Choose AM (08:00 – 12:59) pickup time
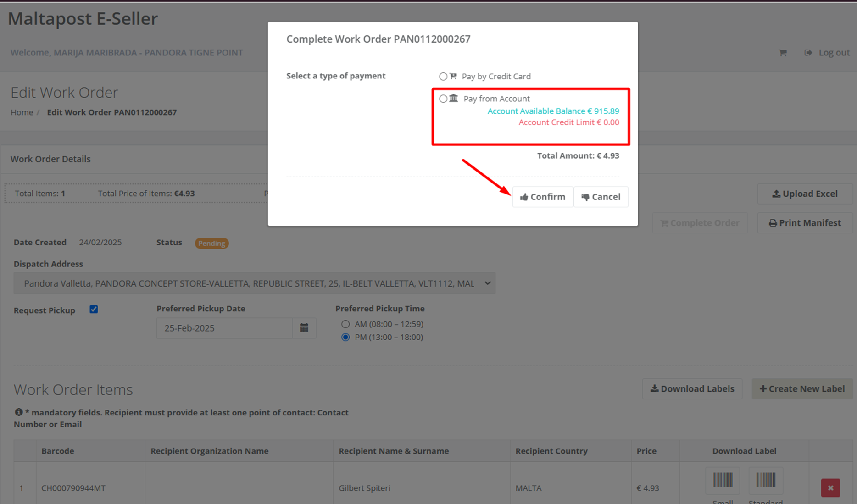 (345, 324)
